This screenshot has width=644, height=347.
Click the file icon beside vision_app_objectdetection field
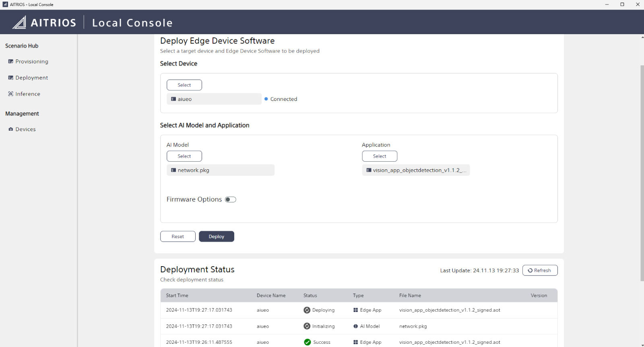pyautogui.click(x=369, y=170)
